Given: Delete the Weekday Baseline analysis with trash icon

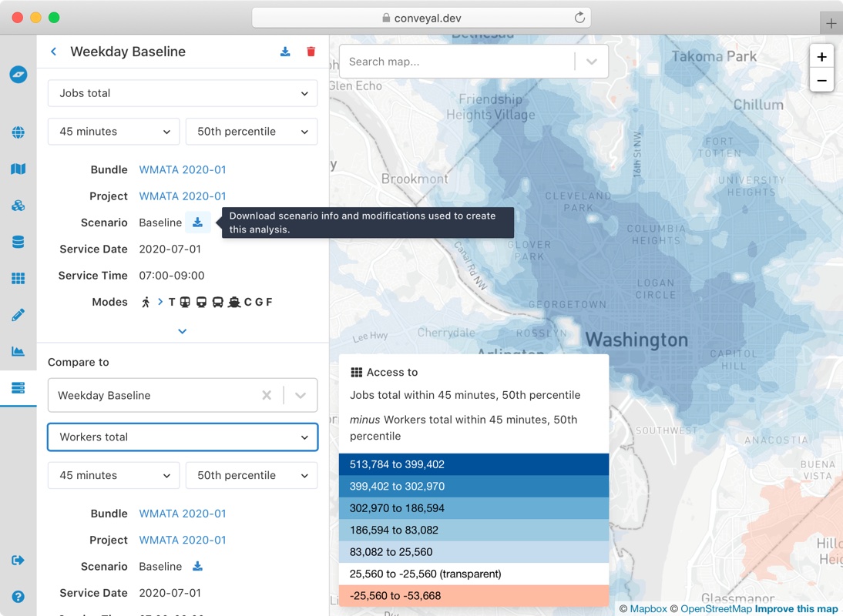Looking at the screenshot, I should pyautogui.click(x=311, y=52).
